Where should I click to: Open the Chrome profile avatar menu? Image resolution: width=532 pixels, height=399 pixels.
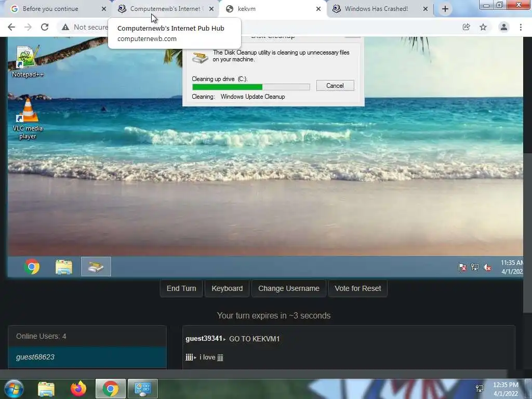point(504,27)
